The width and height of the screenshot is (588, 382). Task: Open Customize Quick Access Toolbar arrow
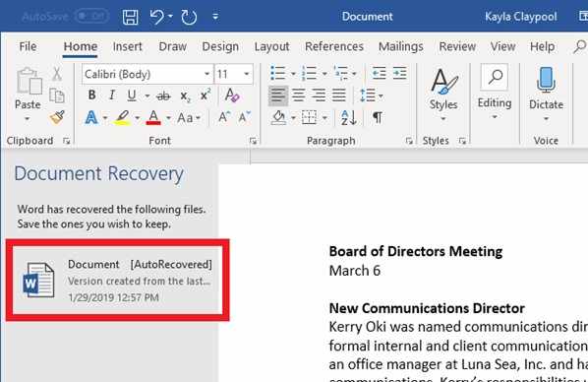215,17
